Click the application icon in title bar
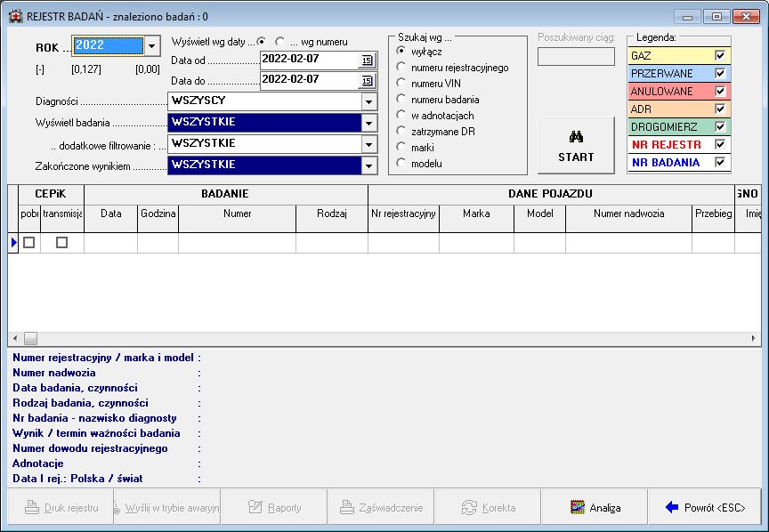Viewport: 769px width, 532px height. tap(15, 15)
